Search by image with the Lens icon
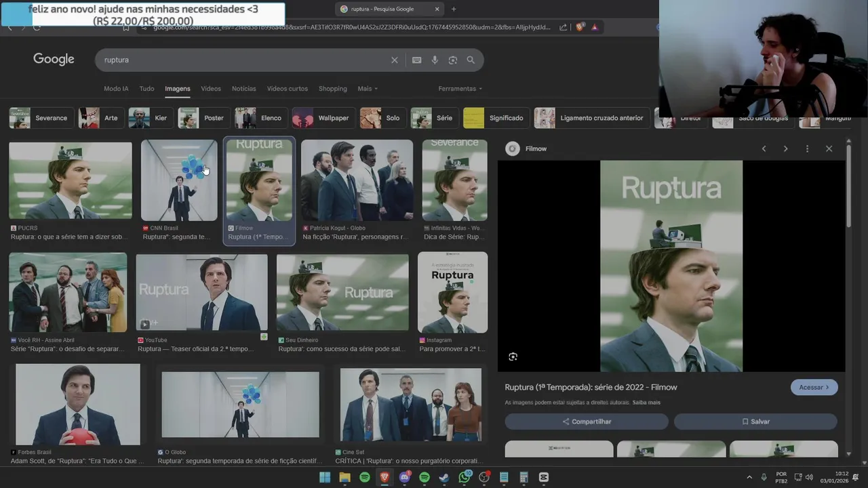The width and height of the screenshot is (868, 488). click(453, 60)
